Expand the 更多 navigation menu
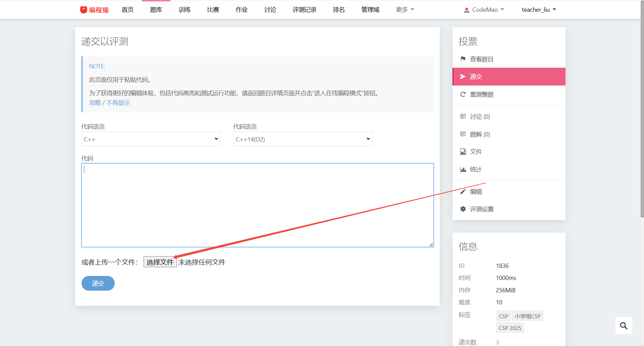This screenshot has height=346, width=644. point(405,10)
